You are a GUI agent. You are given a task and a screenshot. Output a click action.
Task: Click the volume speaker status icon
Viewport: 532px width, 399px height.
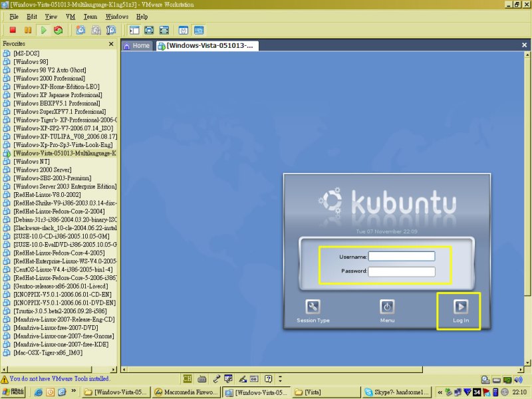(x=518, y=380)
